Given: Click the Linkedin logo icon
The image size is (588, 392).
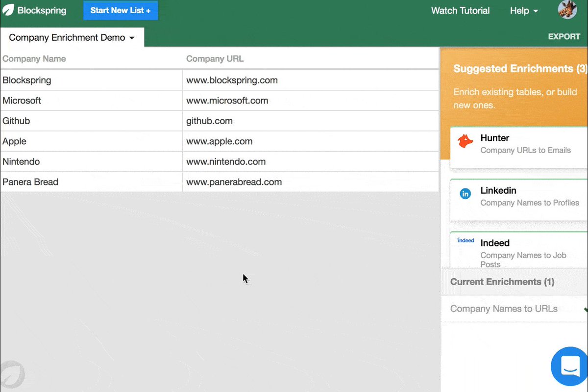Looking at the screenshot, I should pyautogui.click(x=465, y=194).
